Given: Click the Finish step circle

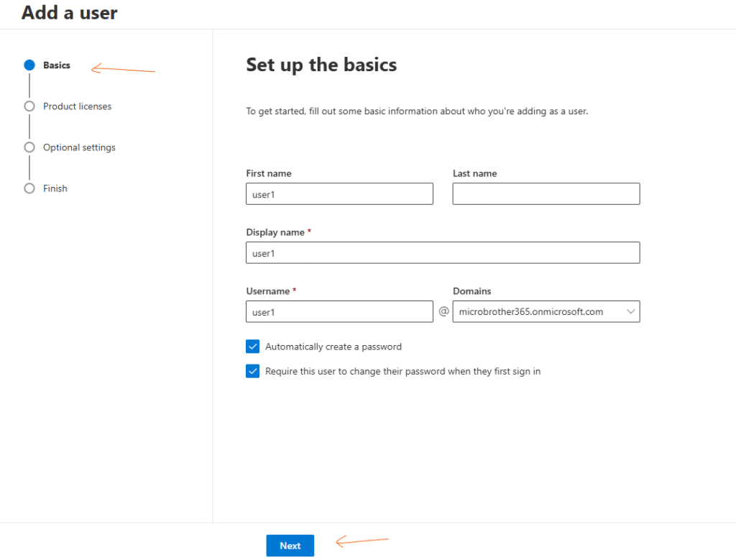Looking at the screenshot, I should tap(29, 188).
